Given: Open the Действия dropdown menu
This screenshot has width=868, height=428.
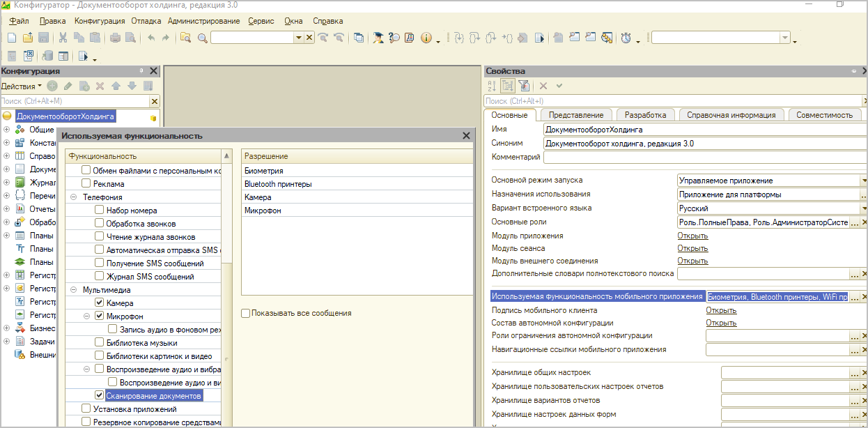Looking at the screenshot, I should 21,86.
